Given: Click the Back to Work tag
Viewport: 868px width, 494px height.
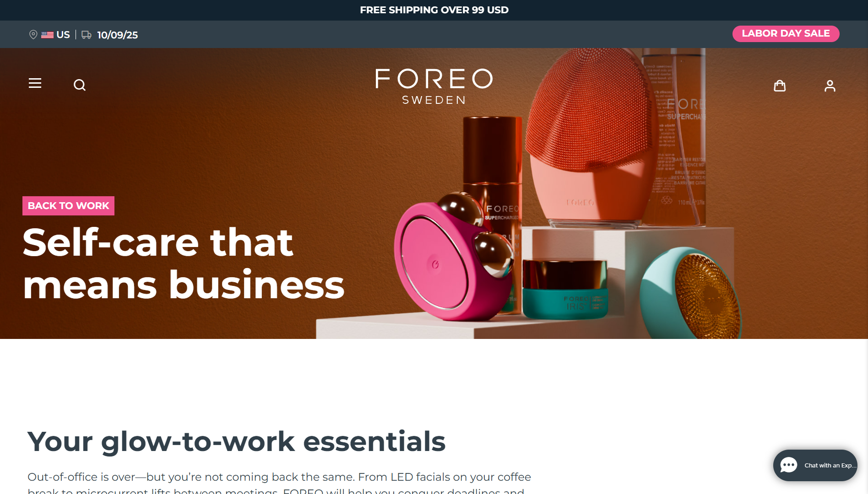Looking at the screenshot, I should click(x=68, y=206).
